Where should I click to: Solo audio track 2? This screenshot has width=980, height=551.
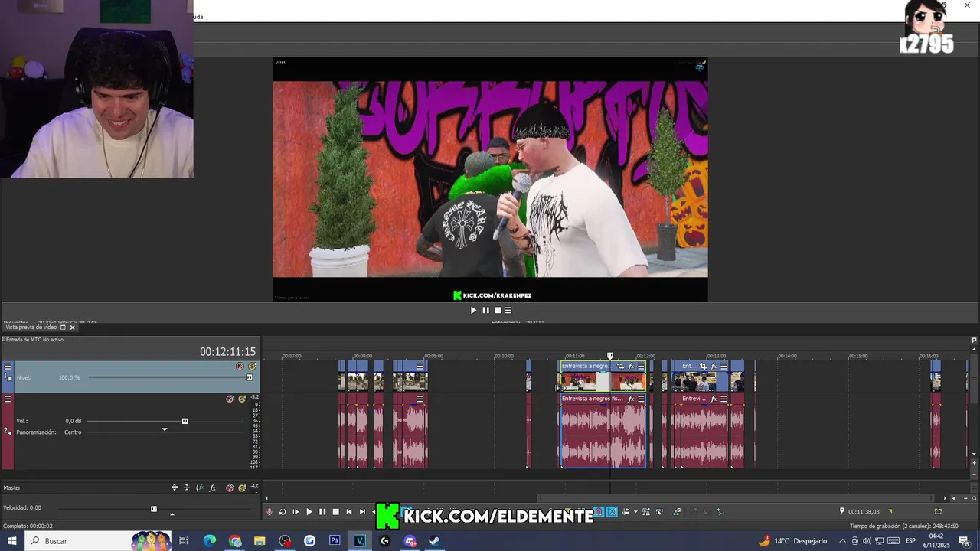pos(242,399)
